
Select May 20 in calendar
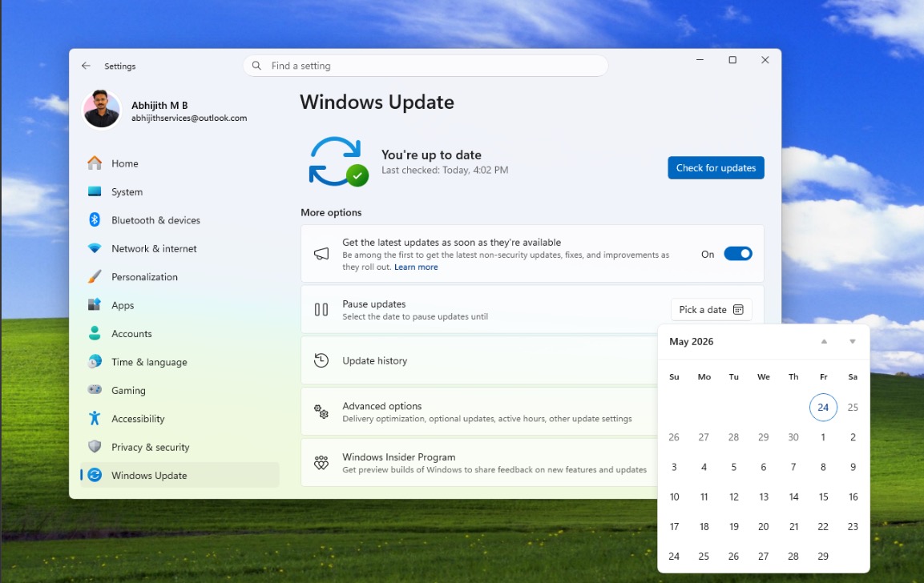pos(763,526)
